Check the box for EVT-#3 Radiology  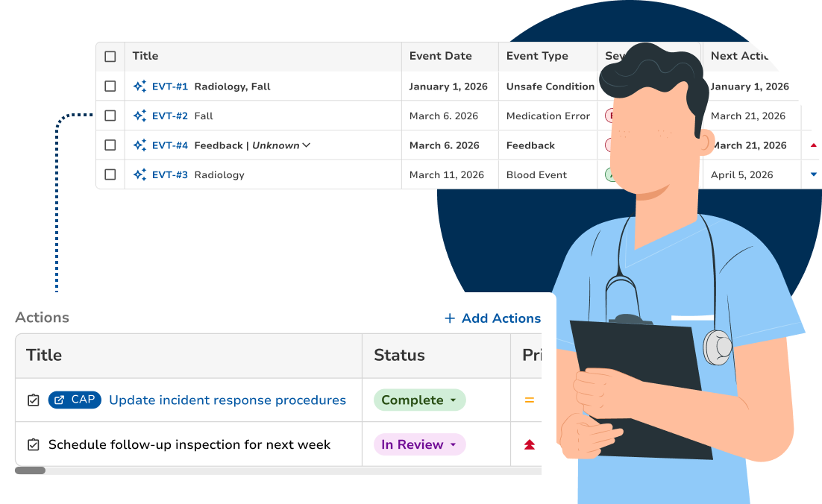tap(110, 174)
